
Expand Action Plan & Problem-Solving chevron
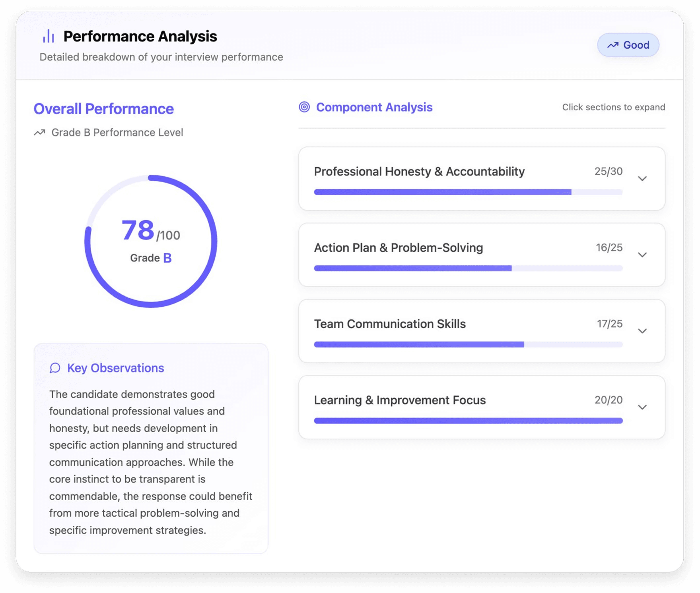(x=642, y=255)
